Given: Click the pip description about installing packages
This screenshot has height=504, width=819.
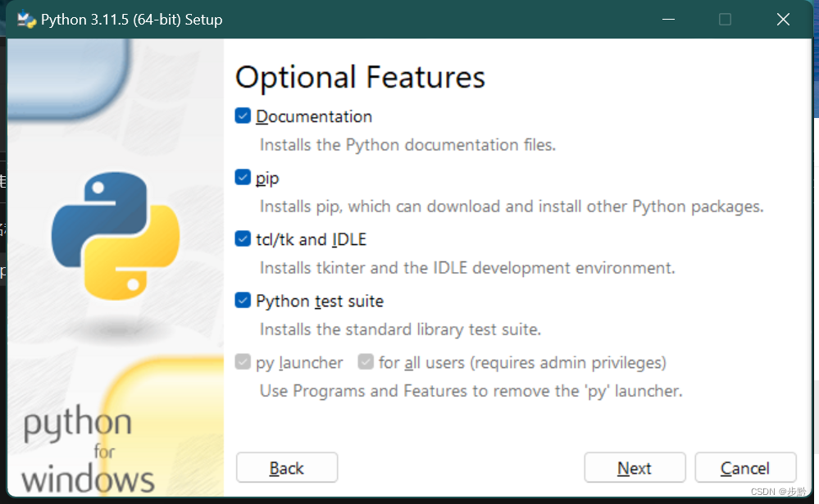Looking at the screenshot, I should (x=512, y=207).
